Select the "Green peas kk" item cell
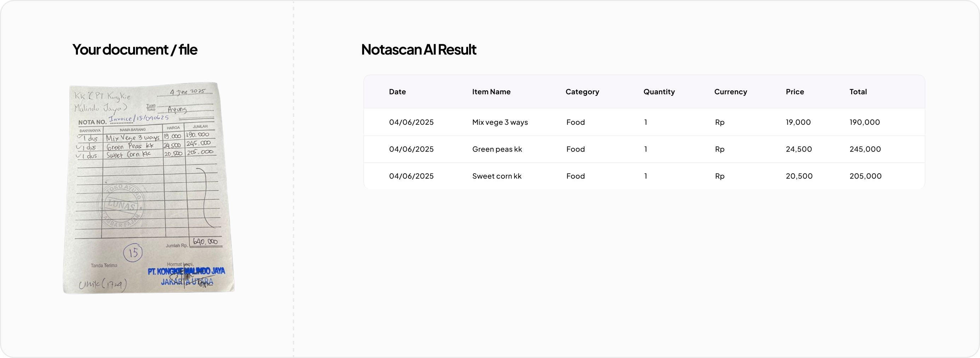This screenshot has width=980, height=358. [497, 149]
